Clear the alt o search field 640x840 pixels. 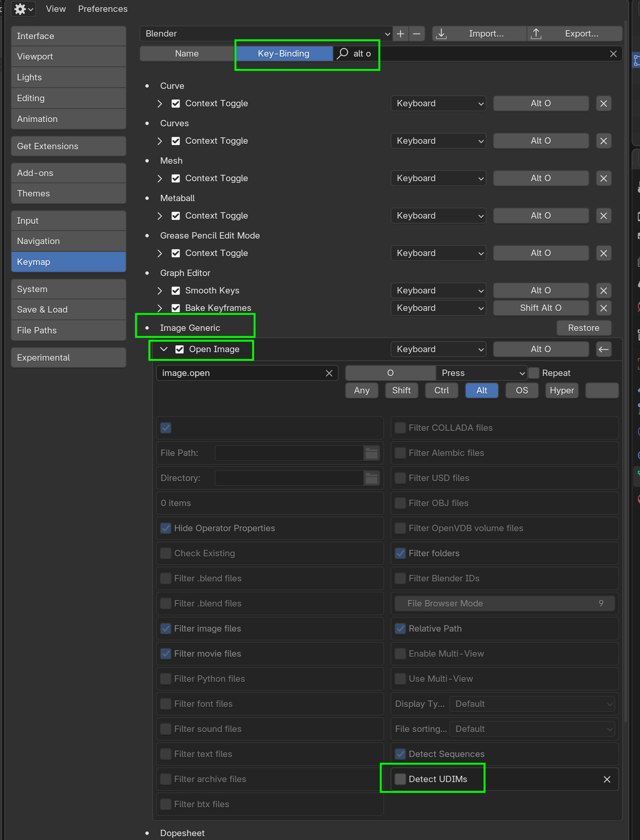click(613, 54)
